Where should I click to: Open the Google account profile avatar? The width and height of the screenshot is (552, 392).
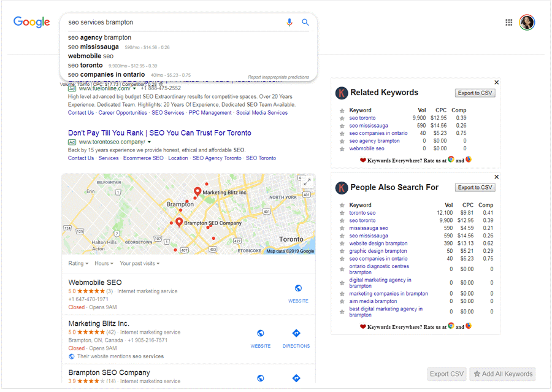click(x=527, y=23)
